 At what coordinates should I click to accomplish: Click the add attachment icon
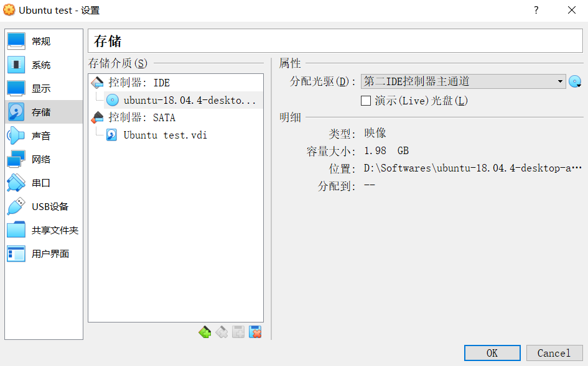tap(238, 332)
